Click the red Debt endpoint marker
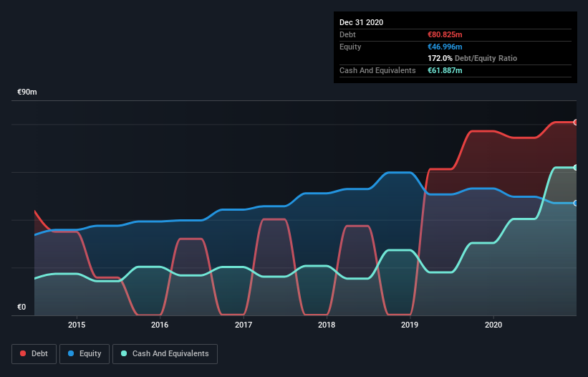The height and width of the screenshot is (377, 588). pos(576,123)
